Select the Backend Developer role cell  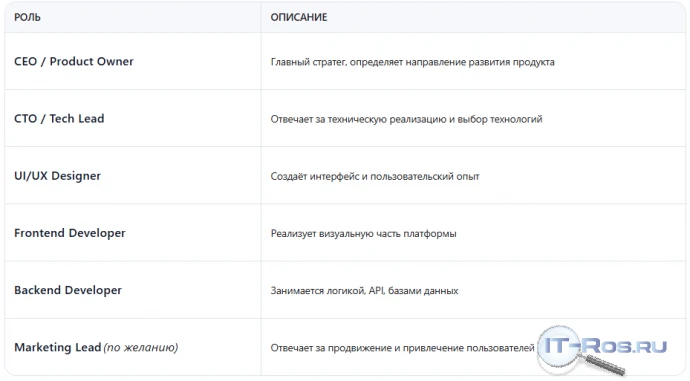pyautogui.click(x=133, y=290)
